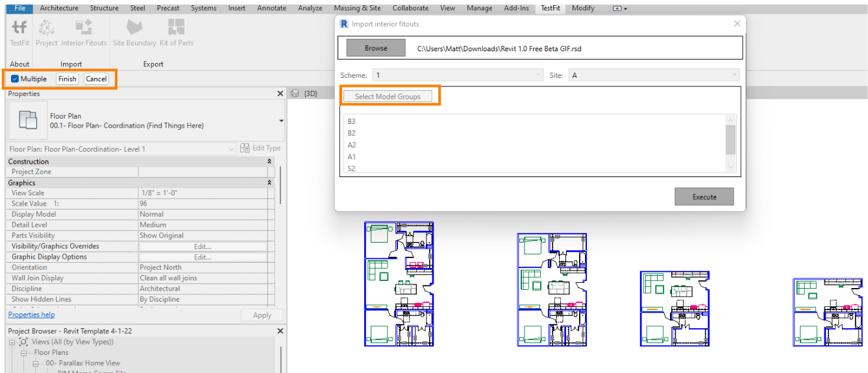Switch to the Analyze ribbon tab

tap(310, 8)
